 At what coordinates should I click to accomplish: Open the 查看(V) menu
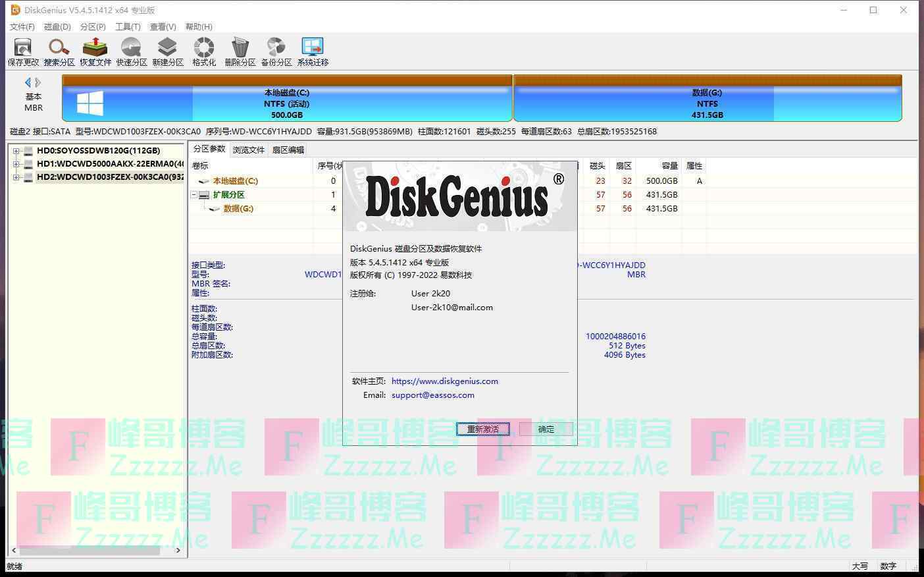coord(163,27)
